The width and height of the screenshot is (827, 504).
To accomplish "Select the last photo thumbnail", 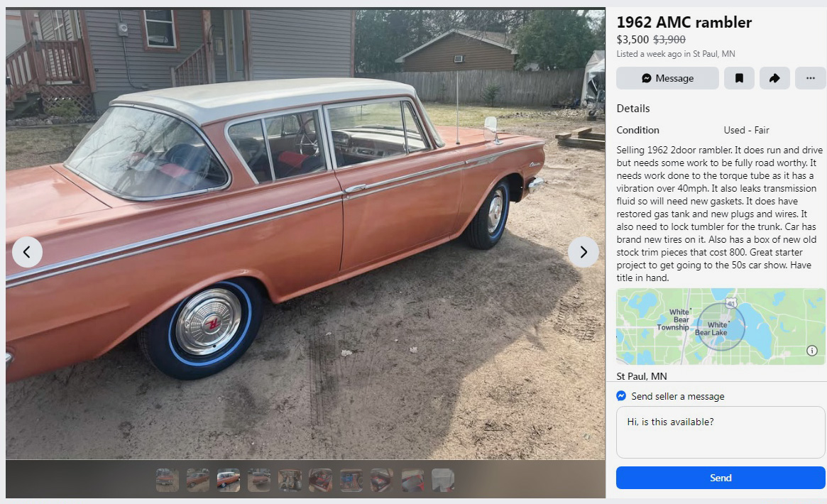I will click(443, 481).
